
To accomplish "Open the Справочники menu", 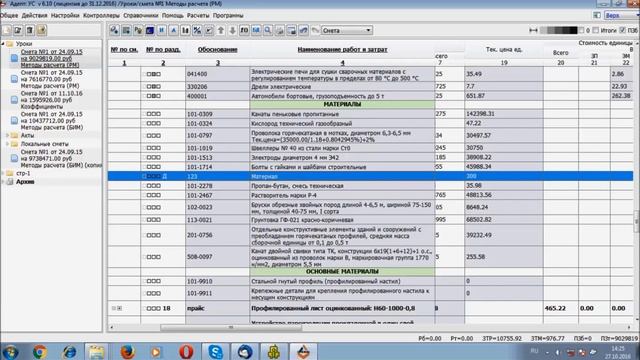I will (x=140, y=16).
